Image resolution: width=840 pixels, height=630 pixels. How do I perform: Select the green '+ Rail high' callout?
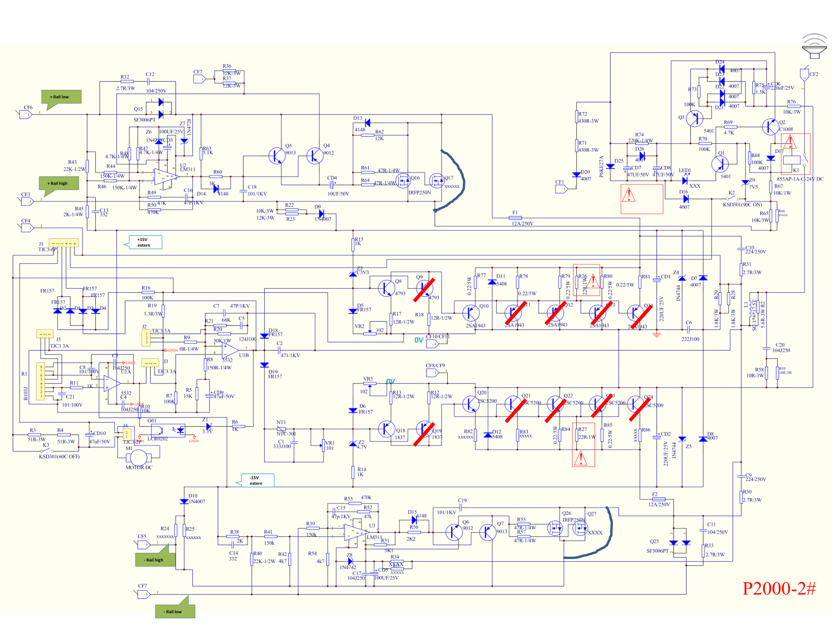click(59, 184)
